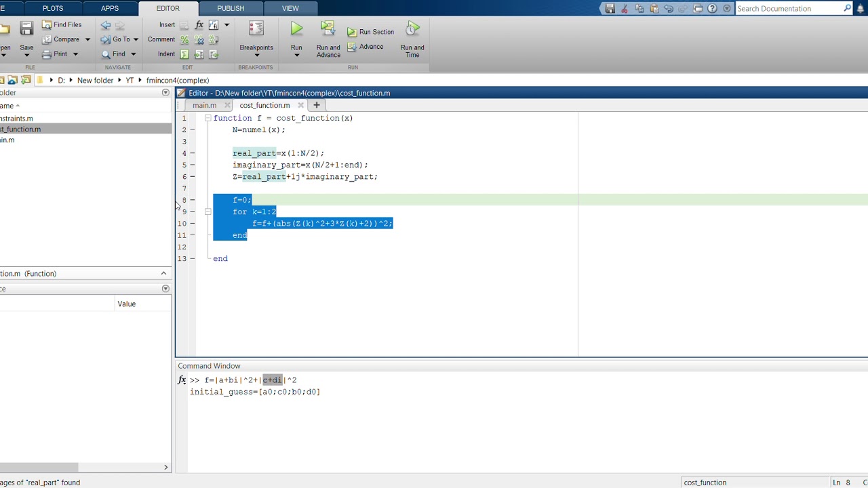Viewport: 868px width, 488px height.
Task: Switch to the main.m editor tab
Action: pos(204,105)
